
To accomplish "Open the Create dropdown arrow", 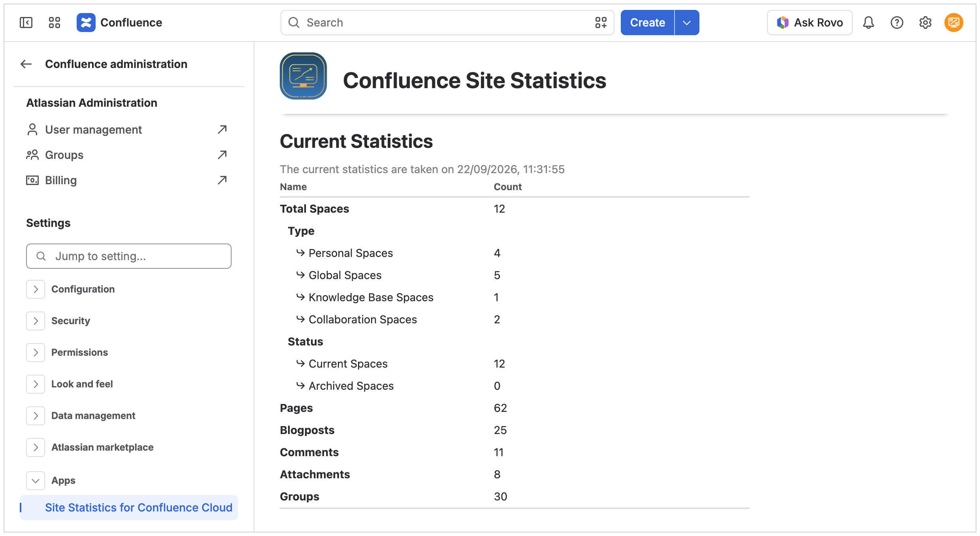I will pyautogui.click(x=687, y=23).
